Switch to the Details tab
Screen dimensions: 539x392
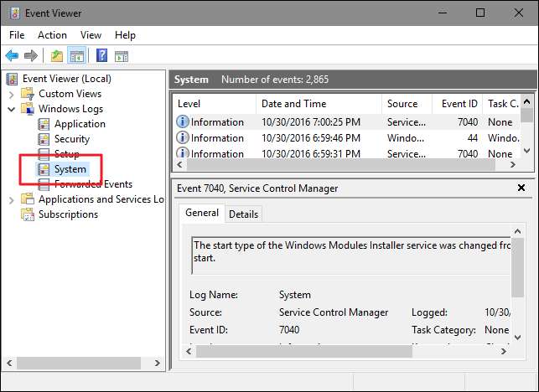(x=243, y=214)
